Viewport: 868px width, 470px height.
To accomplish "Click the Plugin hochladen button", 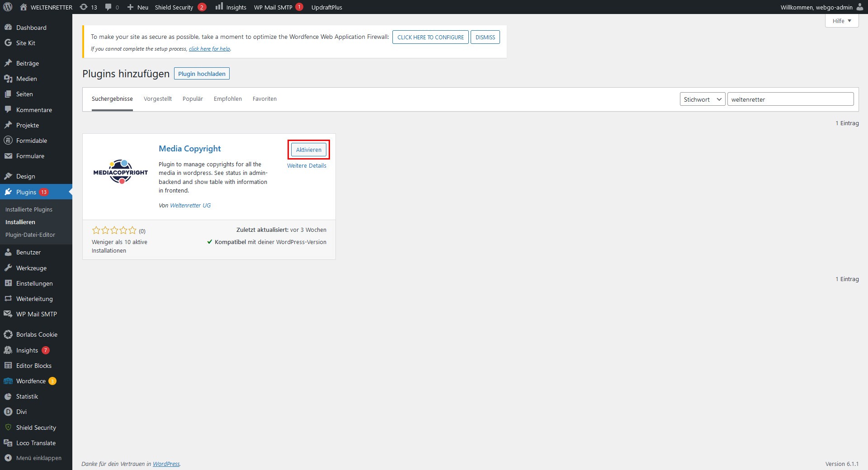I will click(x=202, y=74).
